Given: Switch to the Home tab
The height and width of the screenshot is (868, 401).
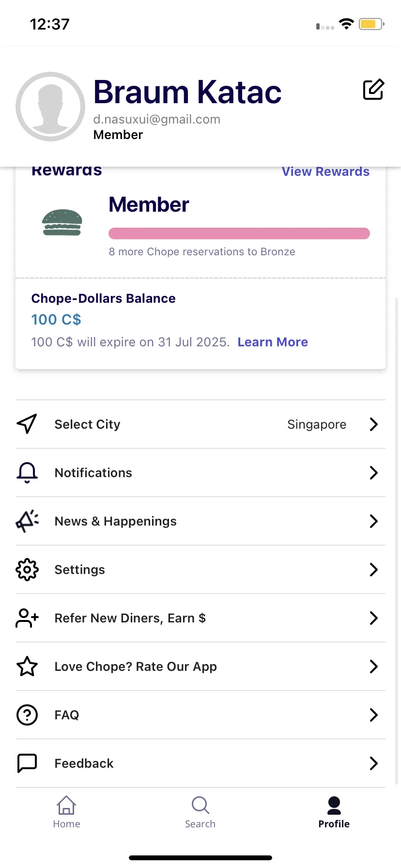Looking at the screenshot, I should point(66,812).
